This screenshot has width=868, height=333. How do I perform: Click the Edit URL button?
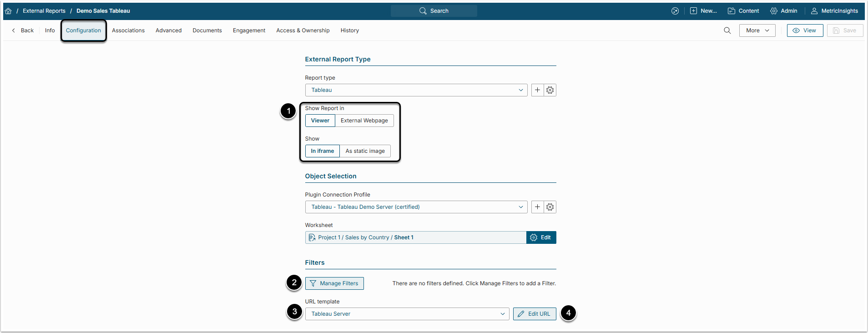pyautogui.click(x=535, y=314)
